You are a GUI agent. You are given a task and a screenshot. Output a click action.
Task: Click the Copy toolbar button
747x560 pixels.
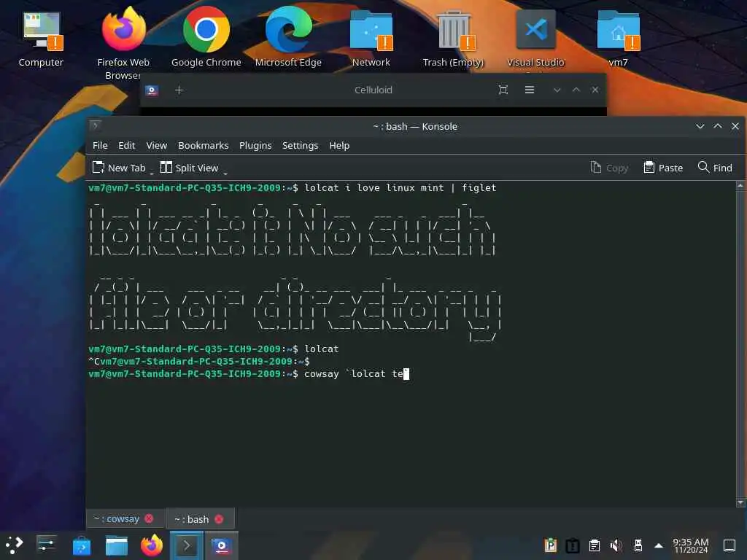pyautogui.click(x=609, y=168)
